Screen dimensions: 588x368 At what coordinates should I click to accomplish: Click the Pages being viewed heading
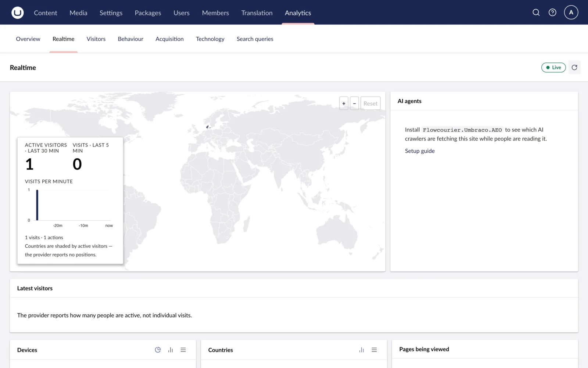(424, 349)
